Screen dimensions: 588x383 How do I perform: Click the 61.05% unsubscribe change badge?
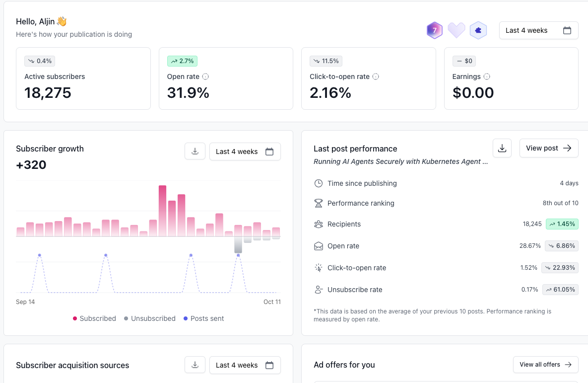click(560, 289)
